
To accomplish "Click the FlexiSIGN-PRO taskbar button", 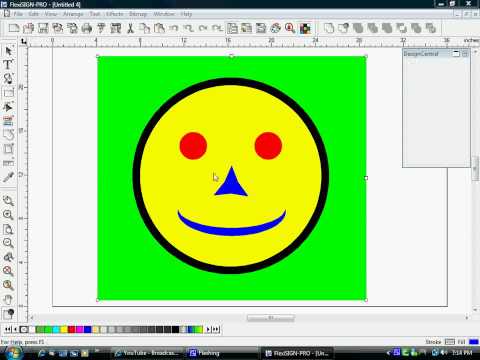I will (297, 353).
